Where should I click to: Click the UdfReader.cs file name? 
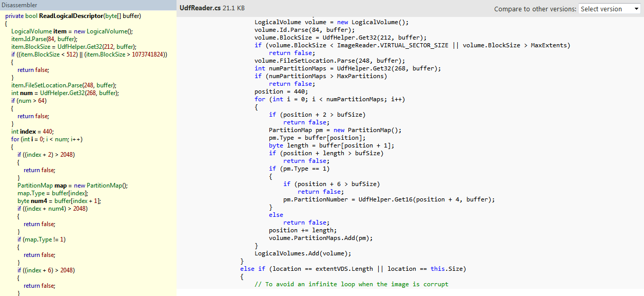click(x=200, y=8)
